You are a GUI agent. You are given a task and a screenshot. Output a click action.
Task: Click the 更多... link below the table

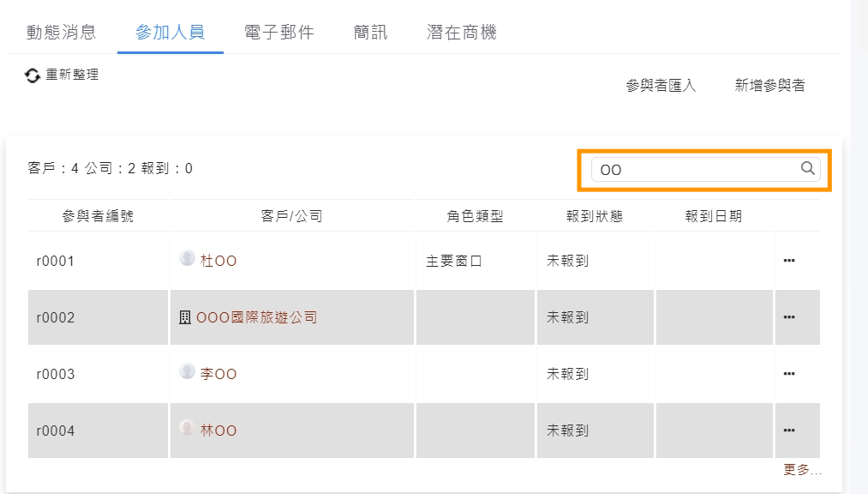click(x=802, y=470)
